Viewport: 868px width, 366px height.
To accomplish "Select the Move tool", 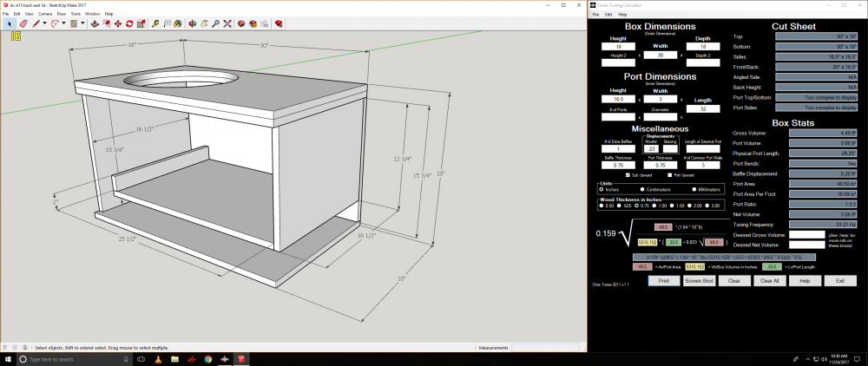I will click(118, 23).
